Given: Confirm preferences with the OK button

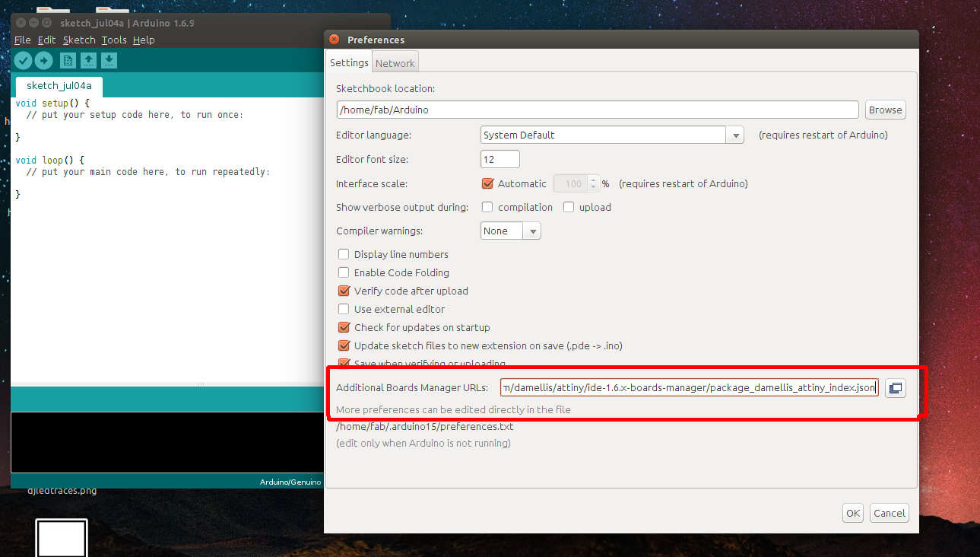Looking at the screenshot, I should pyautogui.click(x=853, y=513).
